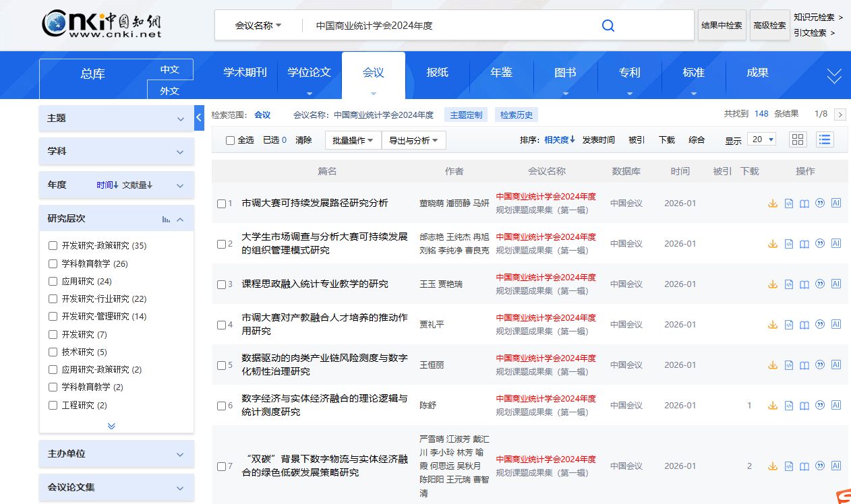The height and width of the screenshot is (504, 851).
Task: Switch results to grid view
Action: pyautogui.click(x=798, y=139)
